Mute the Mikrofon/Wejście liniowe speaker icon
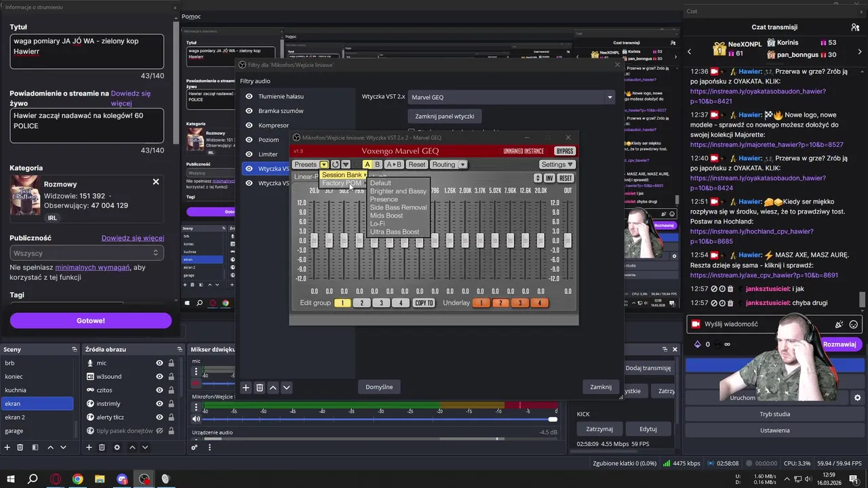 pyautogui.click(x=197, y=419)
